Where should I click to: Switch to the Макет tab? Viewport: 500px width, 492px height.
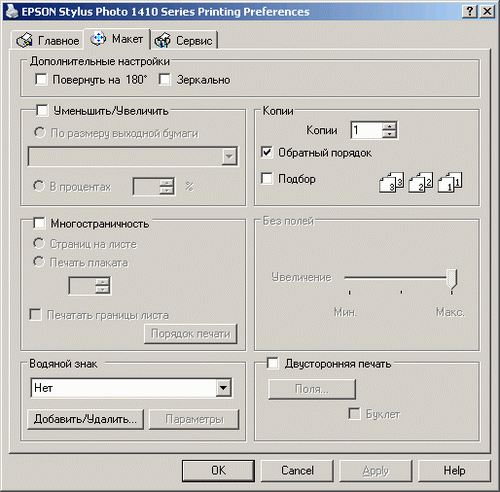click(x=117, y=39)
